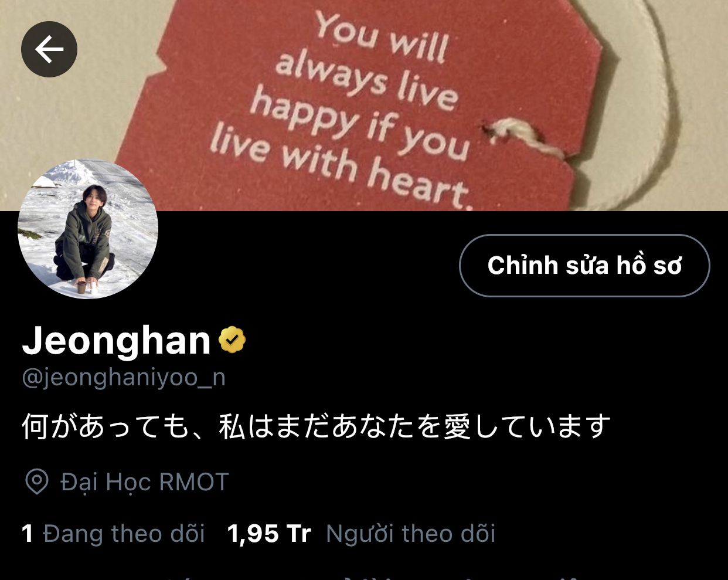
Task: Tap the @jeonghaniyoo_n handle
Action: [124, 377]
